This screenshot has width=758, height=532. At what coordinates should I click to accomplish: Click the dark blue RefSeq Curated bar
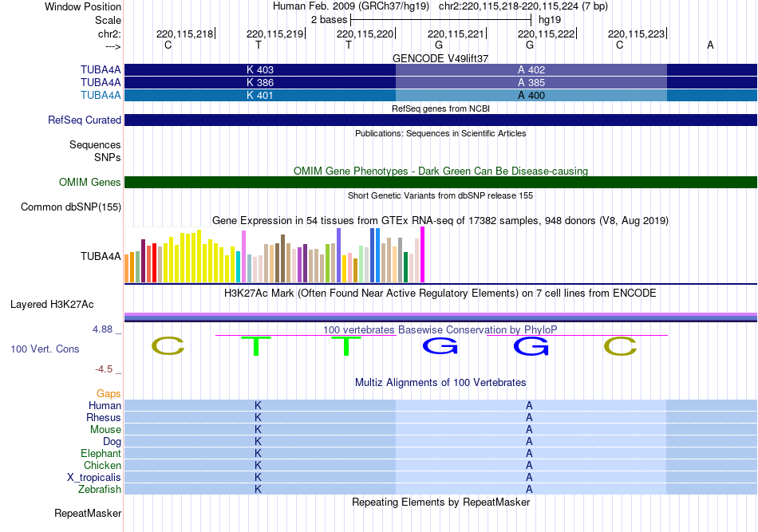[441, 120]
